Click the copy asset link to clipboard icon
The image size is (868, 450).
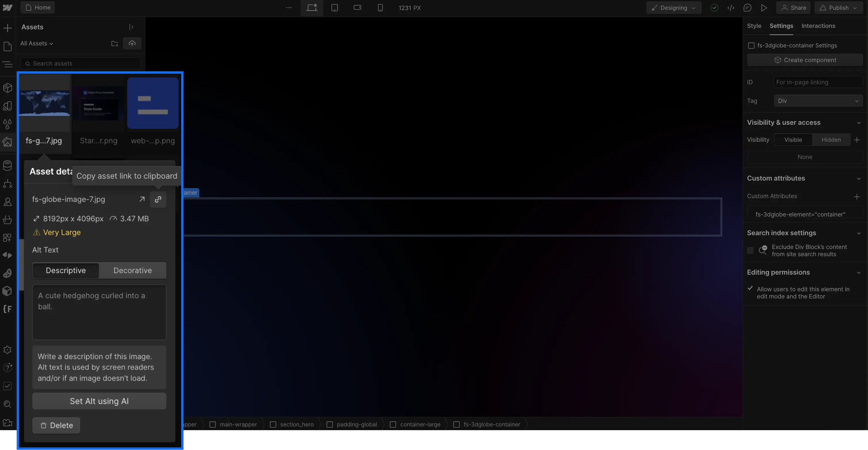158,199
